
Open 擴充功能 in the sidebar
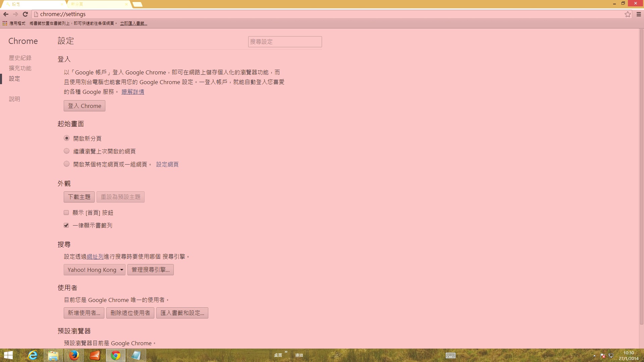coord(20,68)
